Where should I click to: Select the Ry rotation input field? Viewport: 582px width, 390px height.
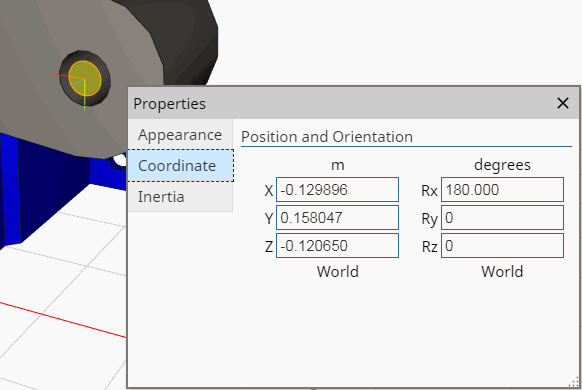(x=502, y=217)
